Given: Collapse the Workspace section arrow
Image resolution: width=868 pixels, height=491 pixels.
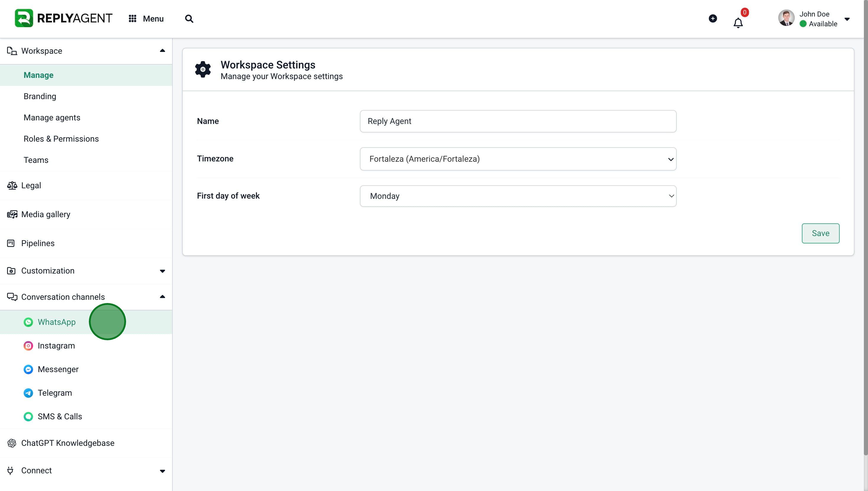Looking at the screenshot, I should [162, 50].
